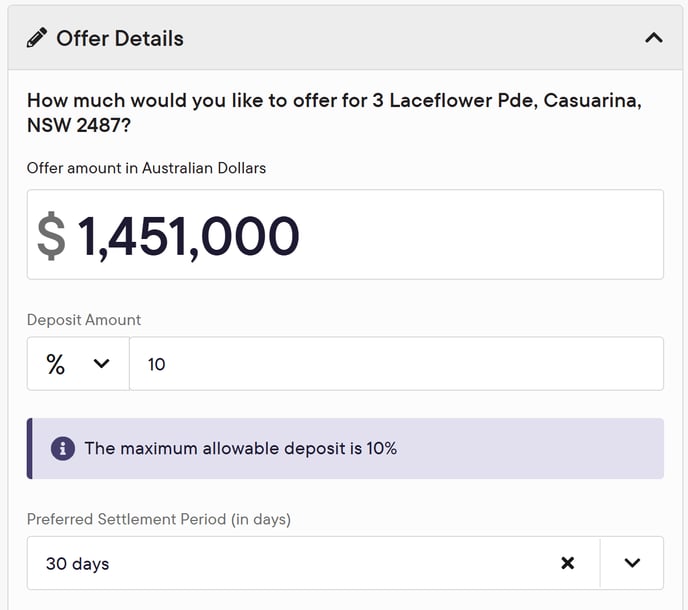Click the offer amount in Australian Dollars label
Image resolution: width=688 pixels, height=610 pixels.
146,168
